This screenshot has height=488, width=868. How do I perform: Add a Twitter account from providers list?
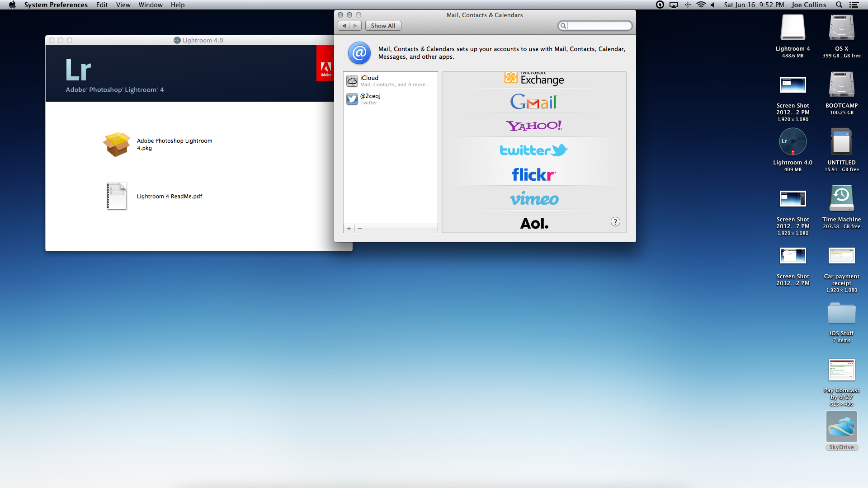(534, 150)
